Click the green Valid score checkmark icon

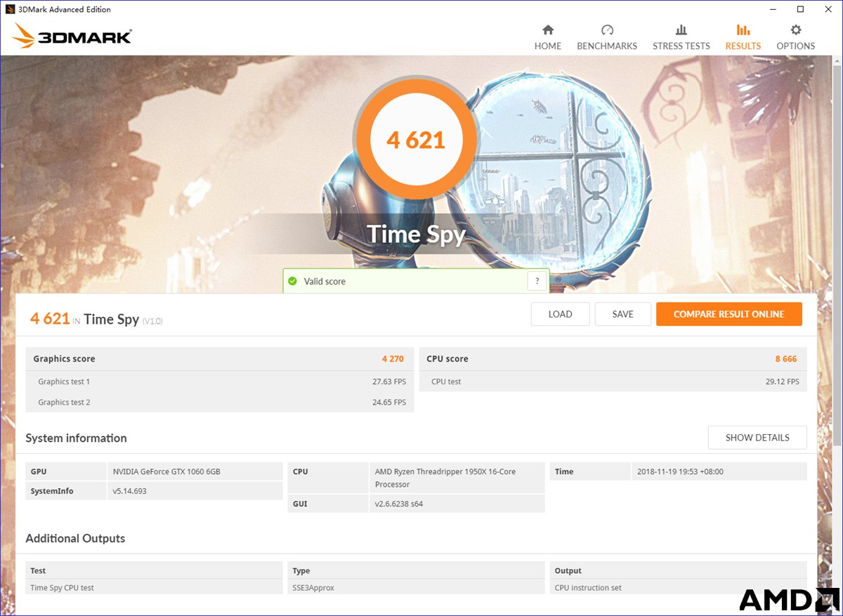pos(292,281)
